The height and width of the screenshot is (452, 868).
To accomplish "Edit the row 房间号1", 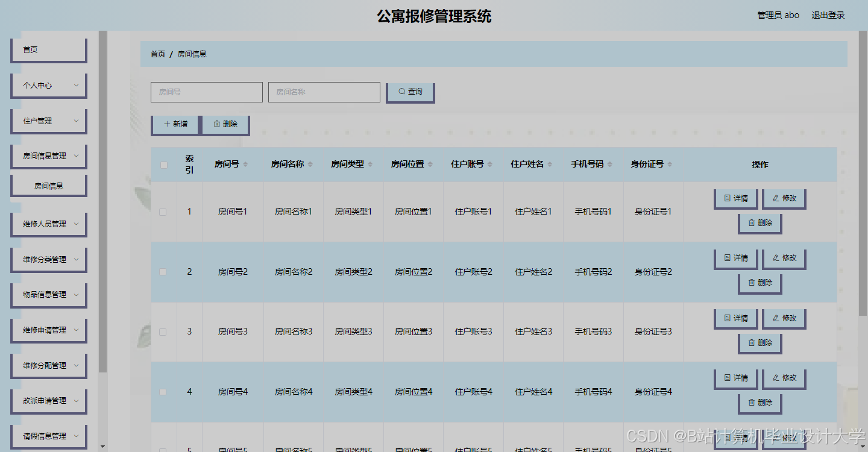I will tap(784, 198).
